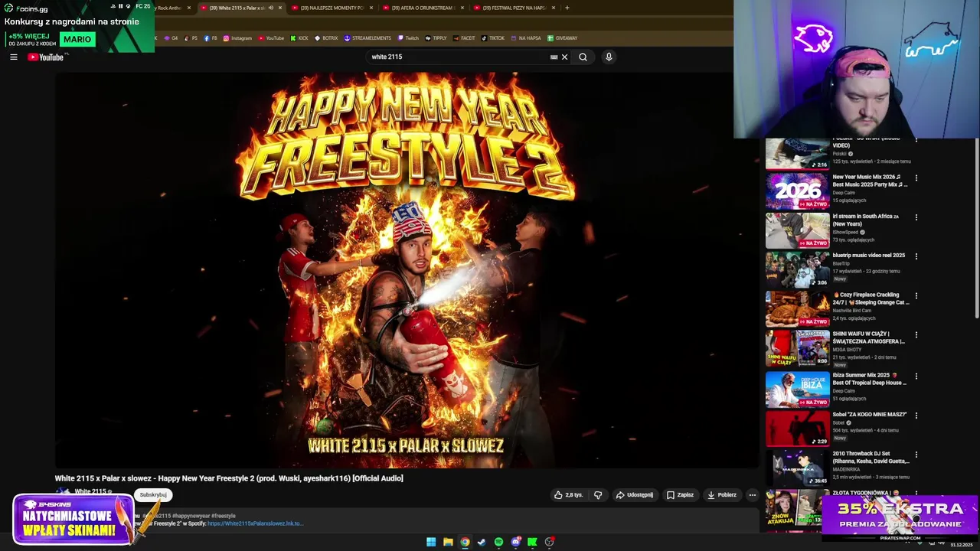Screen dimensions: 980x551
Task: Open Spotify from the taskbar
Action: [x=498, y=542]
